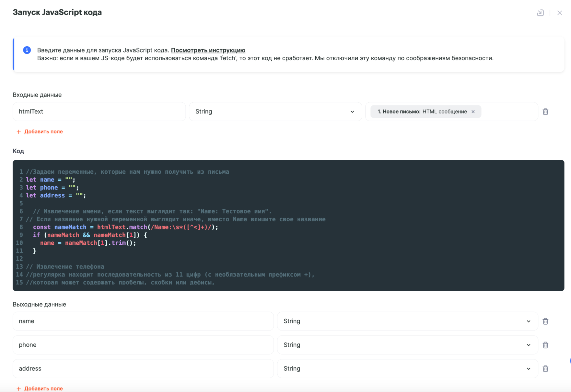Delete the name output row
The width and height of the screenshot is (571, 392).
[545, 321]
